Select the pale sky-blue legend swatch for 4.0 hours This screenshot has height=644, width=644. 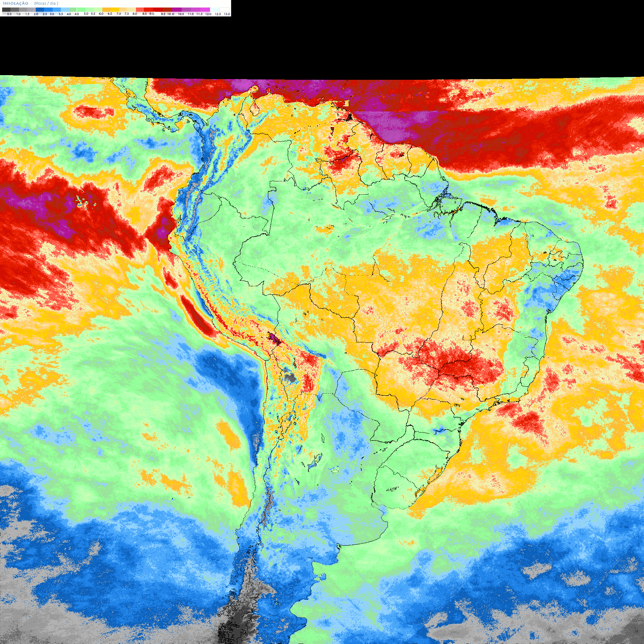click(x=65, y=10)
